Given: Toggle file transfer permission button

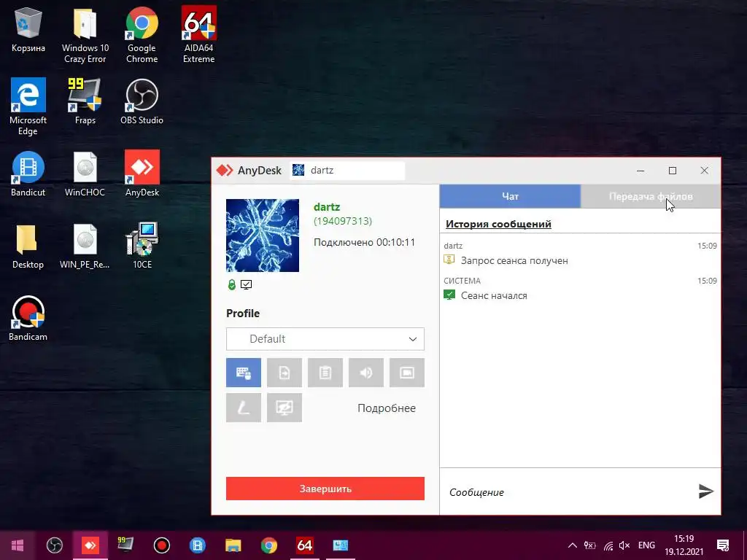Looking at the screenshot, I should [285, 373].
